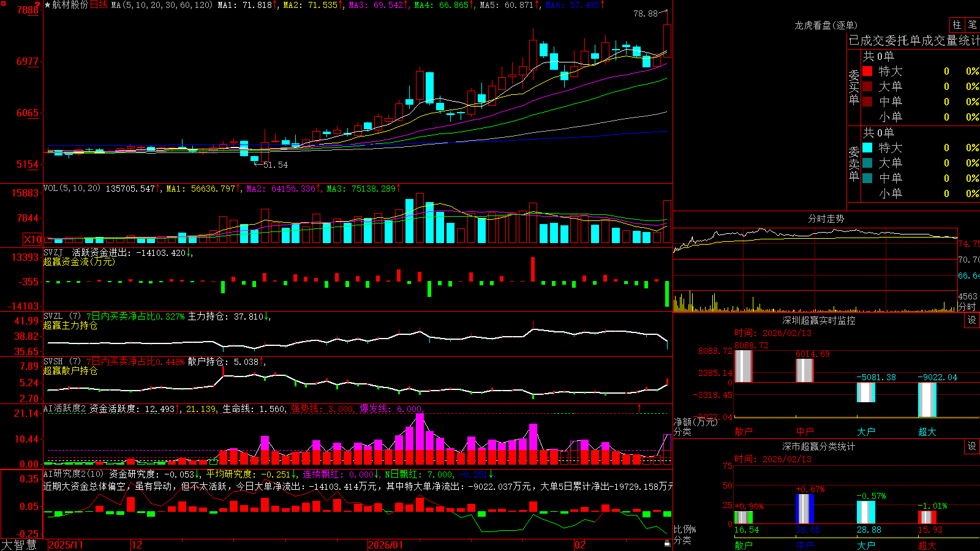Click the 大户 bar showing -5081.38

click(x=866, y=392)
